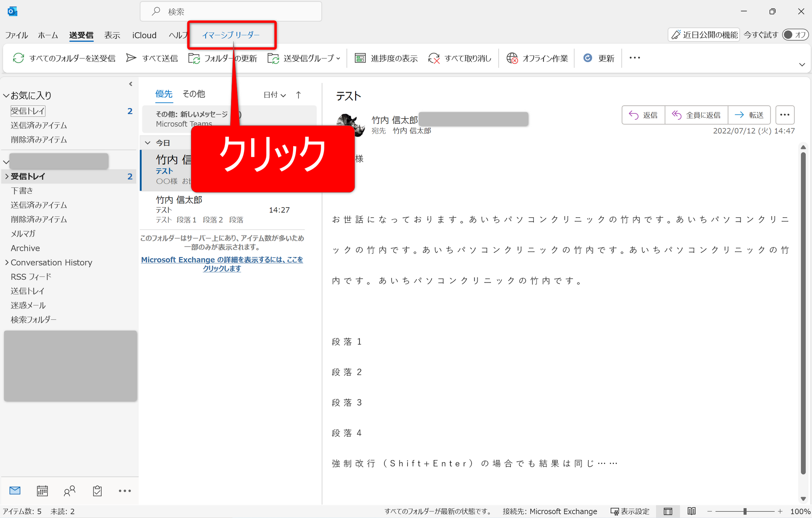
Task: Click Cancel All (すべて取り消し) icon
Action: point(434,58)
